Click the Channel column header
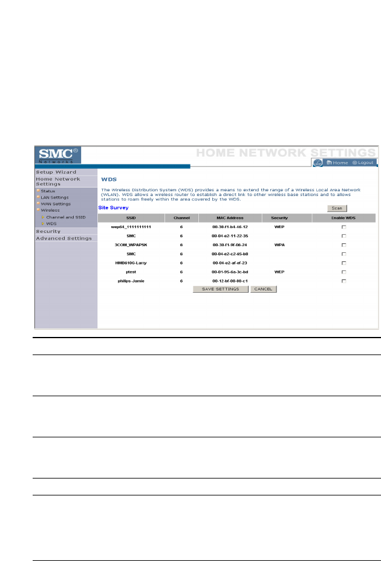 tap(181, 218)
